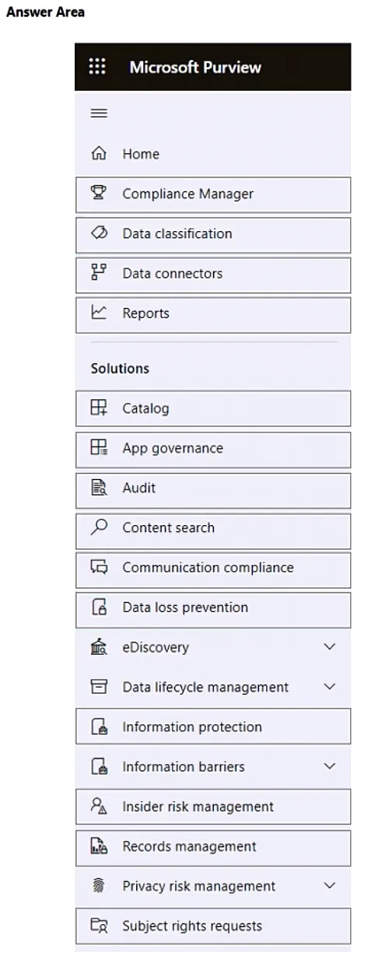
Task: Open Data connectors page
Action: [x=213, y=275]
